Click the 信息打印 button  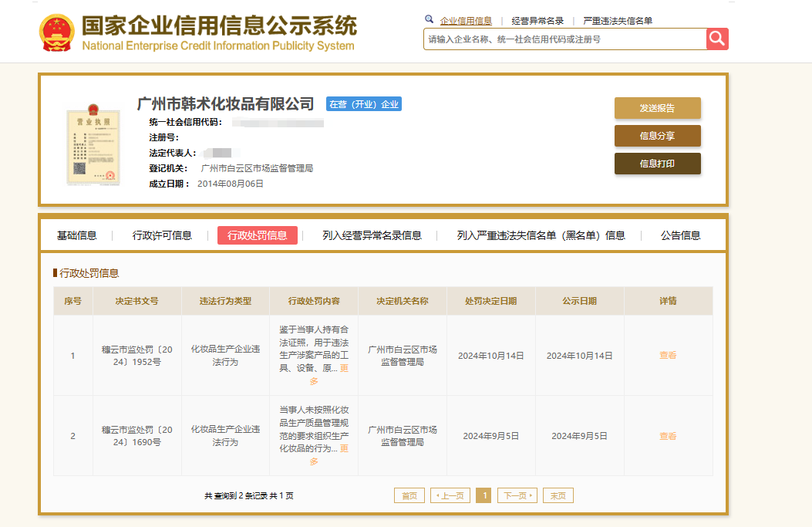(x=657, y=164)
